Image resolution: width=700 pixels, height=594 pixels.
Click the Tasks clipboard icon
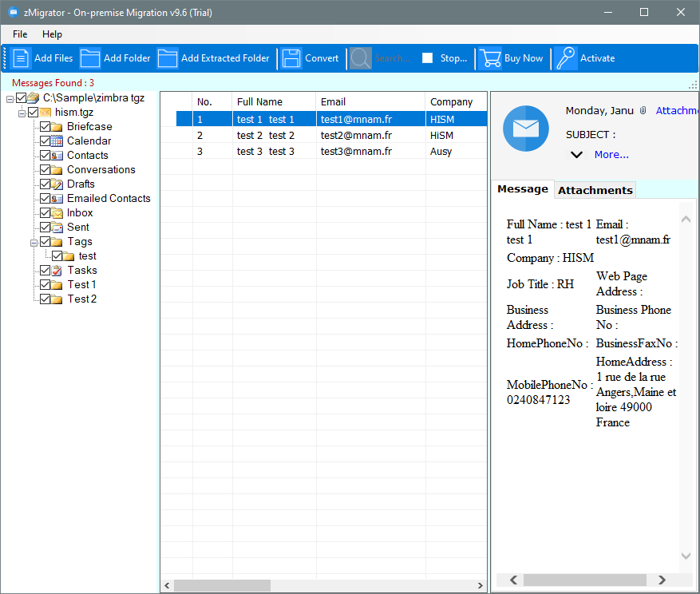[57, 270]
